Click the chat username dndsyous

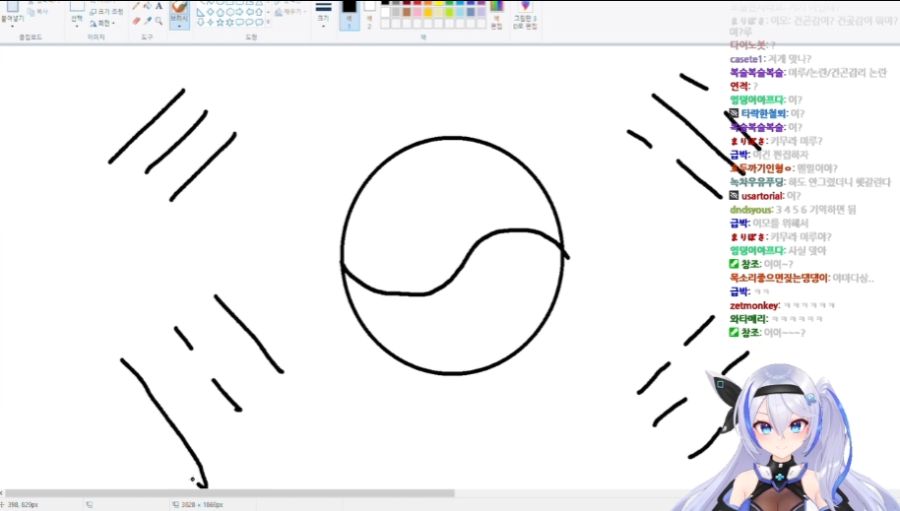pyautogui.click(x=751, y=210)
